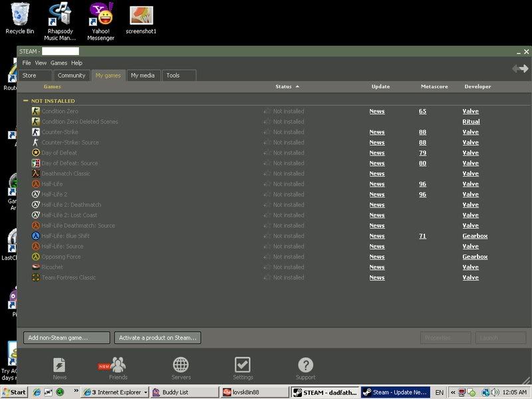This screenshot has width=532, height=399.
Task: Toggle favorite star for Half-Life: Blue Shift
Action: tap(267, 236)
